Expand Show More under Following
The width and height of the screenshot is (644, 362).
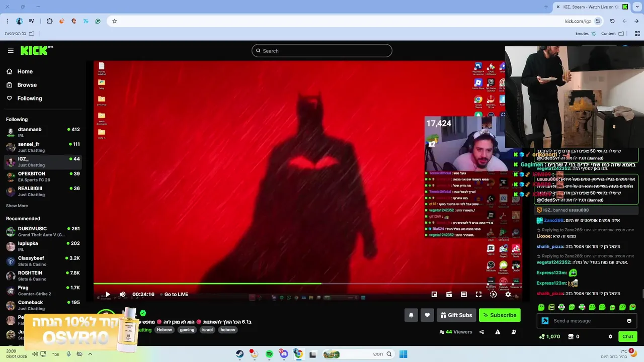click(17, 206)
